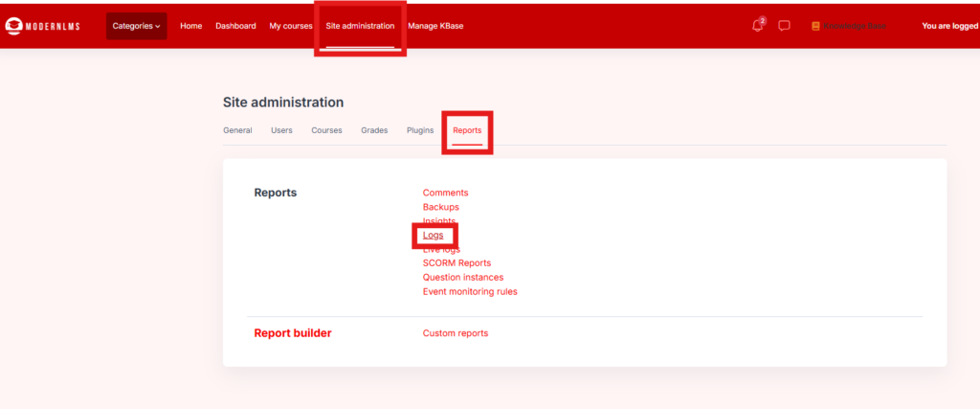Click the 'You are logged' text
This screenshot has height=409, width=980.
[950, 26]
